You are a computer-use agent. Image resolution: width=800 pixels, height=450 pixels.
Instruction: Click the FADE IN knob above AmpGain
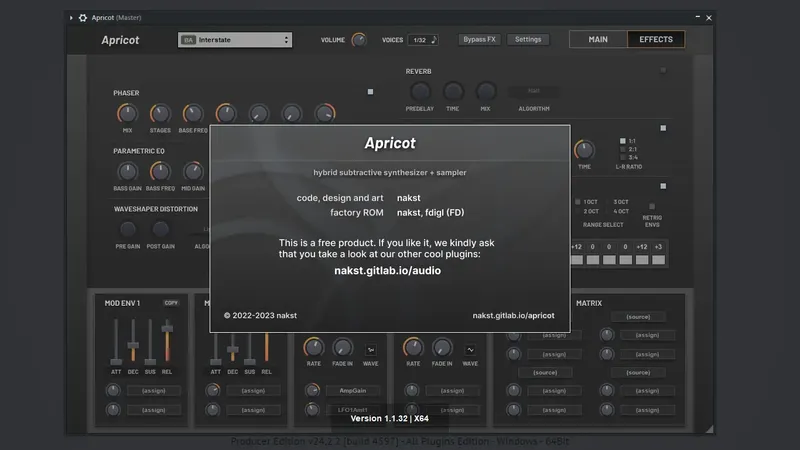pyautogui.click(x=342, y=347)
